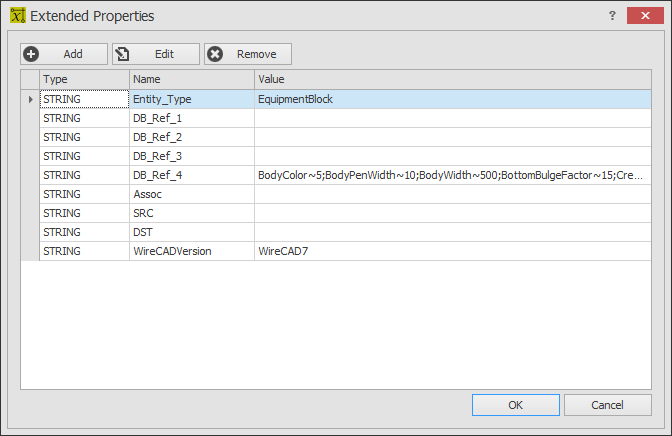Select the Assoc row name cell

click(192, 194)
